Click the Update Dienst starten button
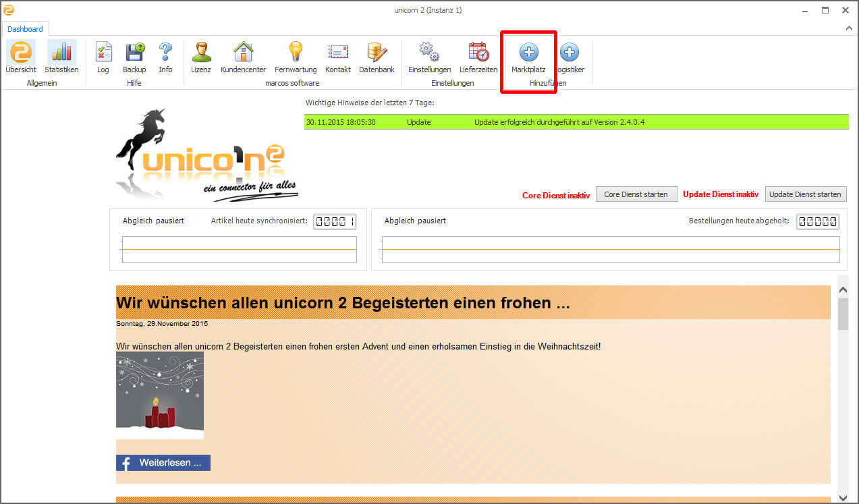Screen dimensions: 859x504 [806, 194]
